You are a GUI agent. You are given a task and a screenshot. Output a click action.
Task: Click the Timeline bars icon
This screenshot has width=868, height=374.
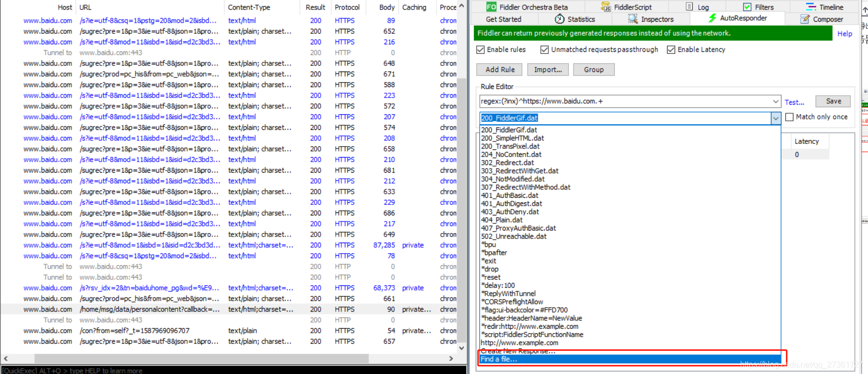pyautogui.click(x=811, y=7)
